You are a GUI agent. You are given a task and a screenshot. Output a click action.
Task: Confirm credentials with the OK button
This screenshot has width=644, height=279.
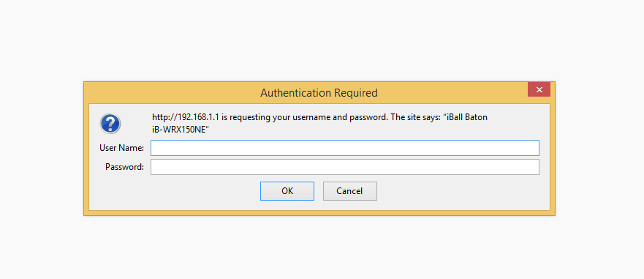287,191
